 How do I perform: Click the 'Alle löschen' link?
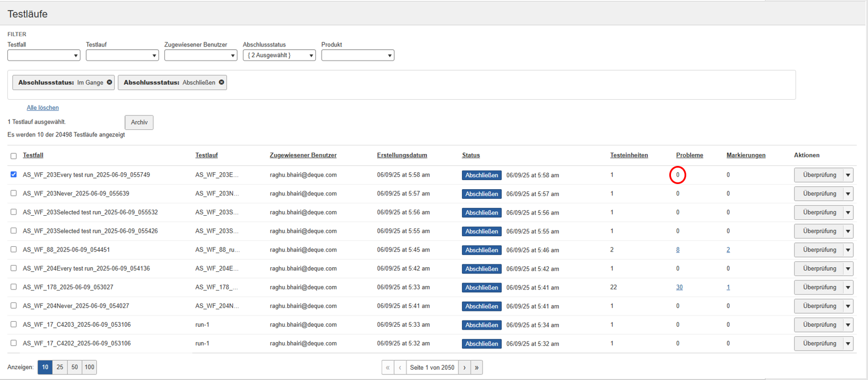tap(42, 108)
